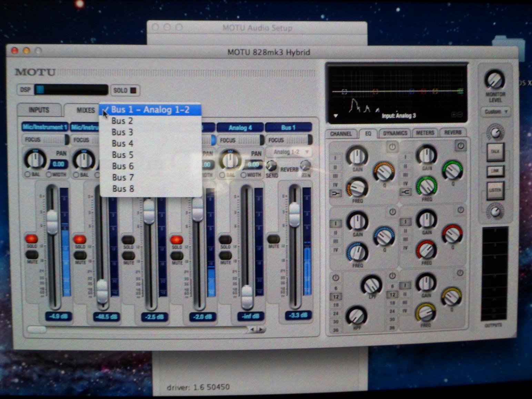Click the knob above the TALK button
Image resolution: width=532 pixels, height=399 pixels.
coord(495,132)
